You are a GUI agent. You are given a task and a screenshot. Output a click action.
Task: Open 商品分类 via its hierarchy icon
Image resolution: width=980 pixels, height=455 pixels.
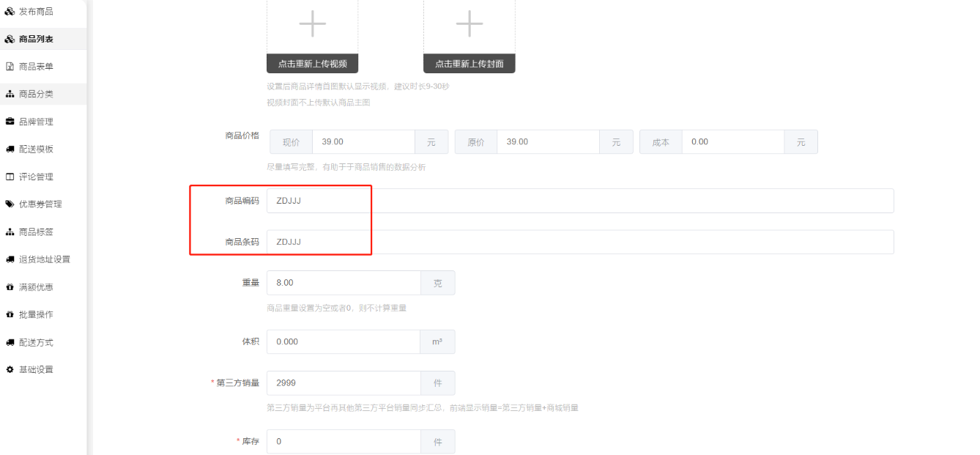[10, 94]
